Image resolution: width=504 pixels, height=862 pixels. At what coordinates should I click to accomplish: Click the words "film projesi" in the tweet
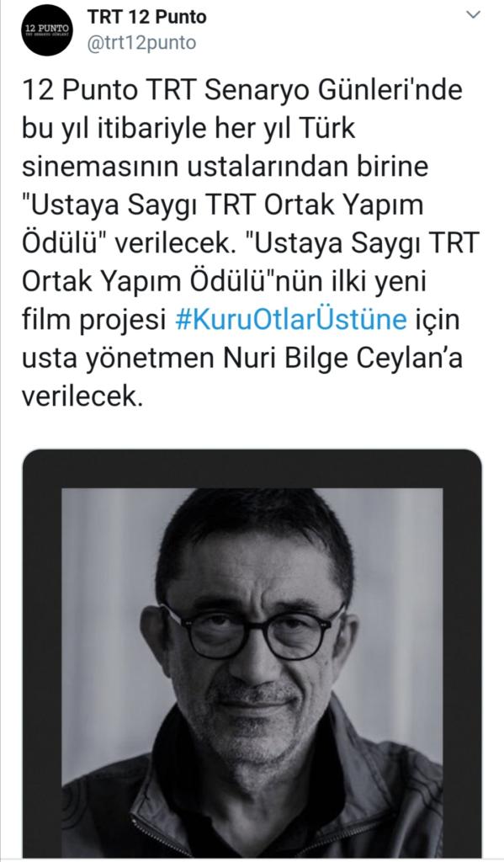tap(94, 321)
